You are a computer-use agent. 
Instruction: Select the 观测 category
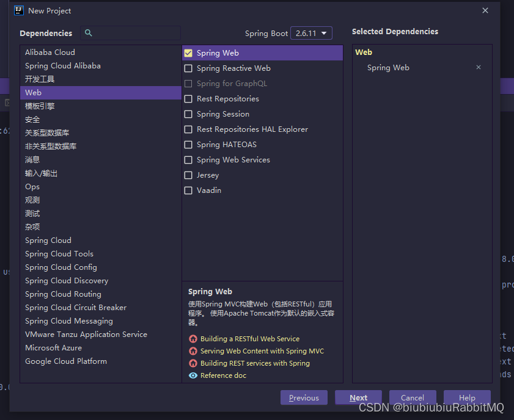101,200
